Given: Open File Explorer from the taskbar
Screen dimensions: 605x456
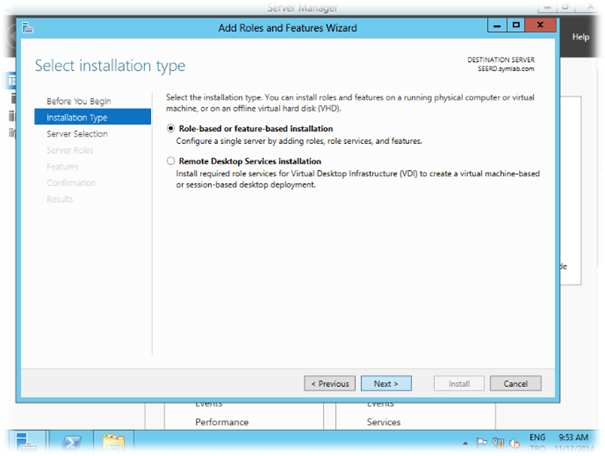Looking at the screenshot, I should click(115, 440).
